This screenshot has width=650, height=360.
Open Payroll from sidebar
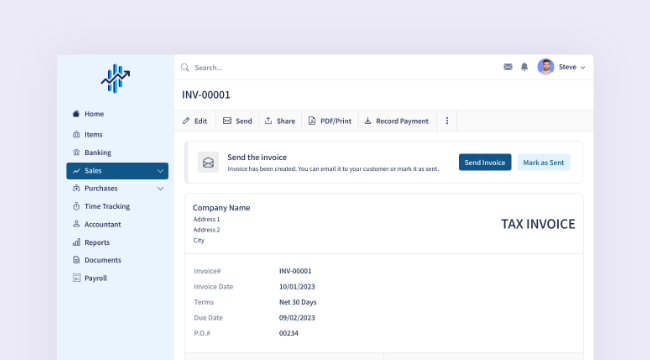(96, 278)
